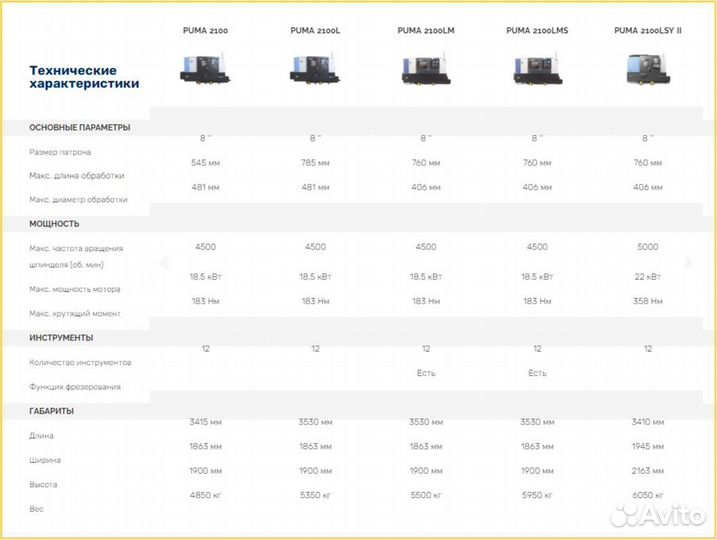Select the Функция фрезерования row label
Viewport: 717px width, 540px height.
(75, 387)
